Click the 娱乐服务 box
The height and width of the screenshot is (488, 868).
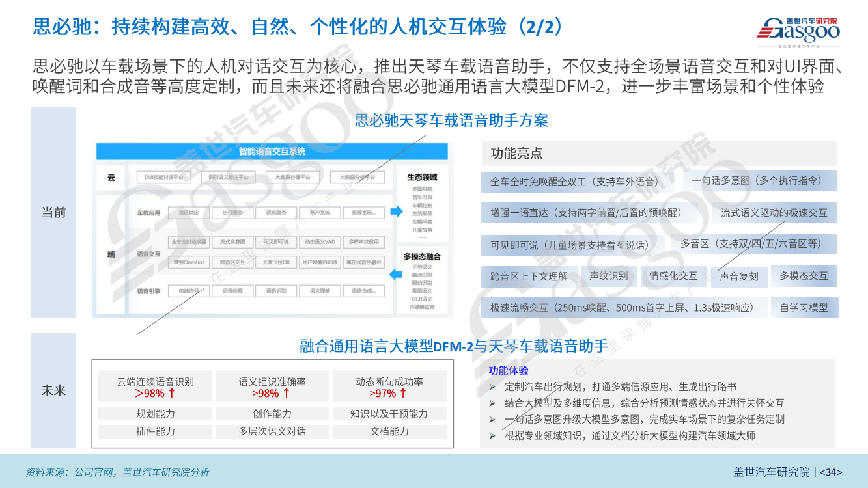(x=275, y=213)
